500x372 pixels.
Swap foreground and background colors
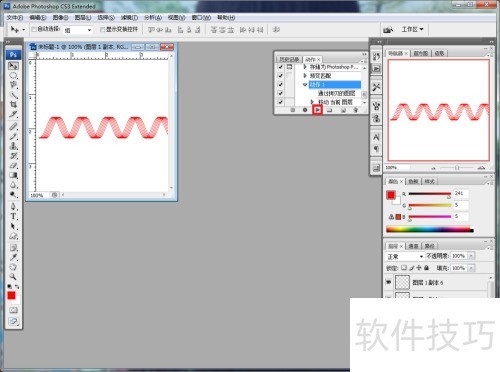click(17, 286)
